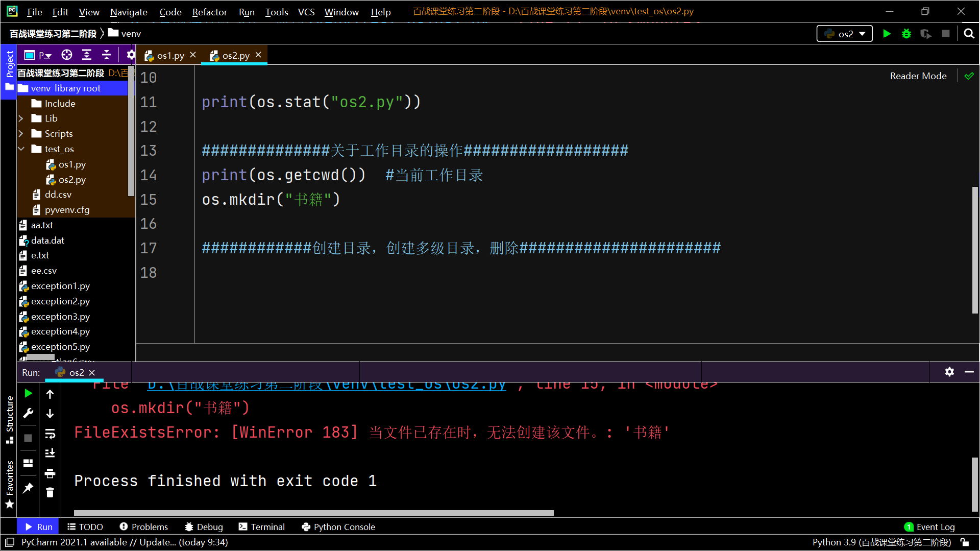The height and width of the screenshot is (551, 980).
Task: Click Python 3.9 interpreter in status bar
Action: click(882, 542)
